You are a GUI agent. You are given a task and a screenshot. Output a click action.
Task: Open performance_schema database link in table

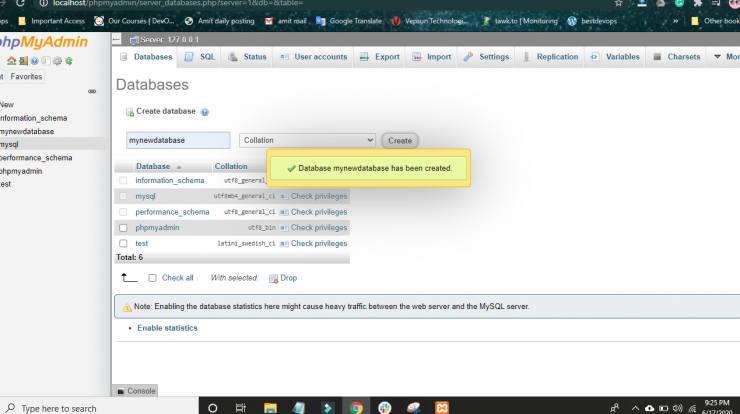point(172,212)
